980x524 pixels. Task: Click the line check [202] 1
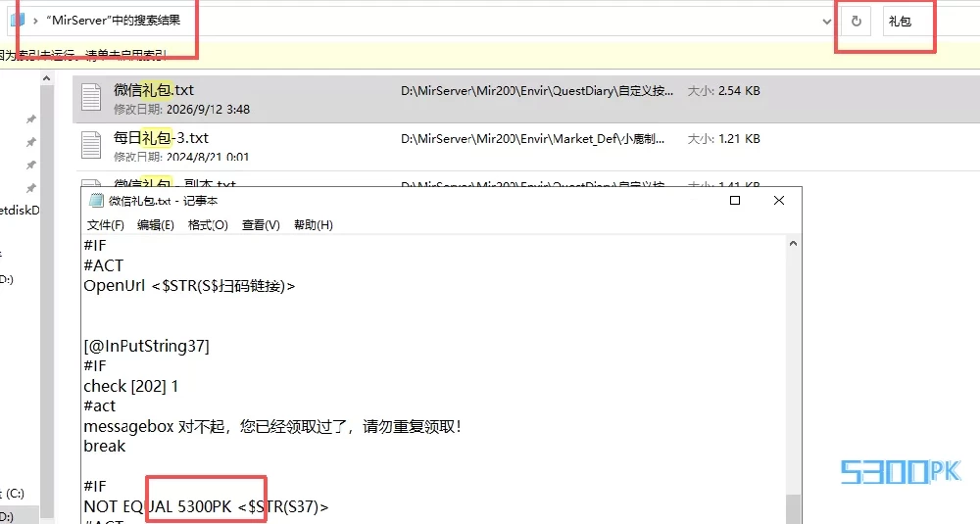click(x=131, y=386)
